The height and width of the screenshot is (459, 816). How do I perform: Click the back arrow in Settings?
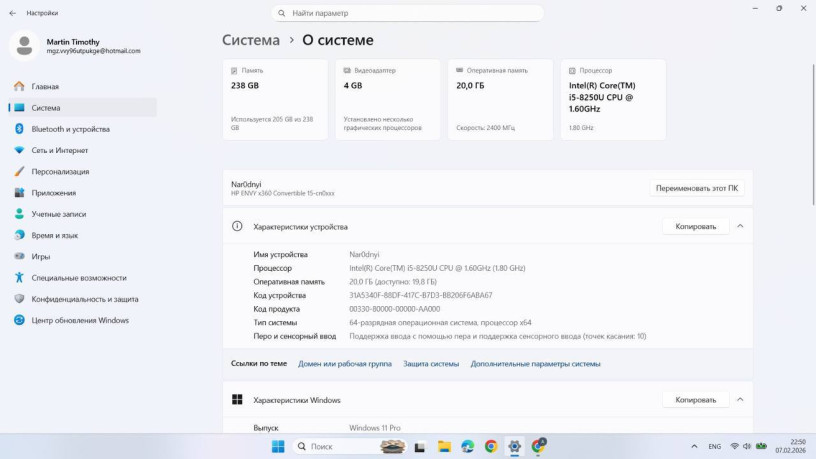(x=12, y=13)
